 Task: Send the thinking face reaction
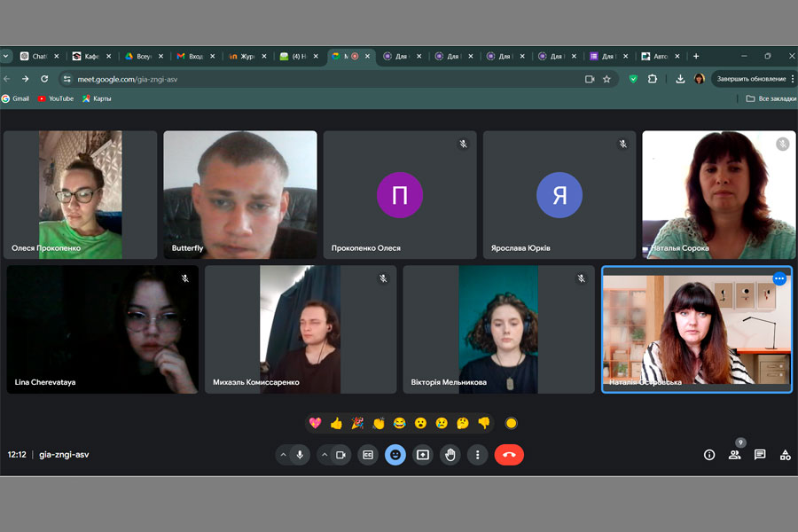(x=463, y=423)
